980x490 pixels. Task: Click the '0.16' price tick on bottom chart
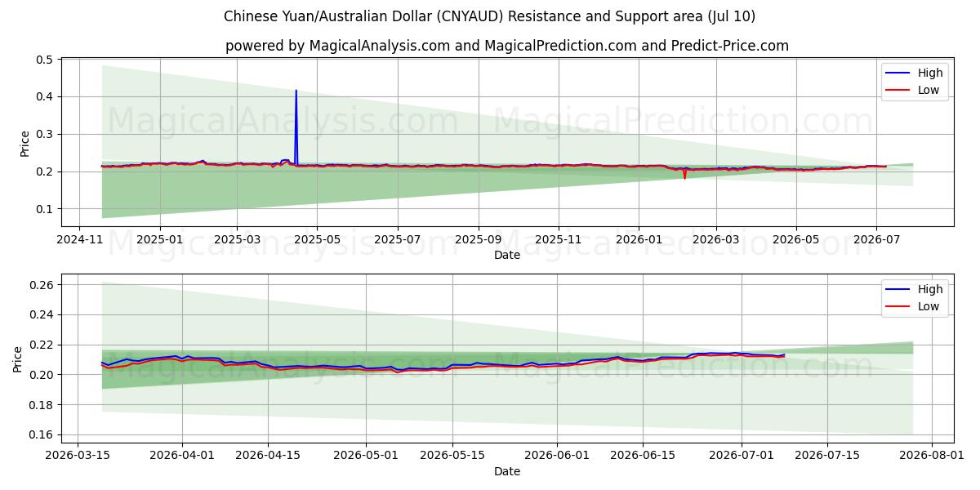pyautogui.click(x=42, y=434)
